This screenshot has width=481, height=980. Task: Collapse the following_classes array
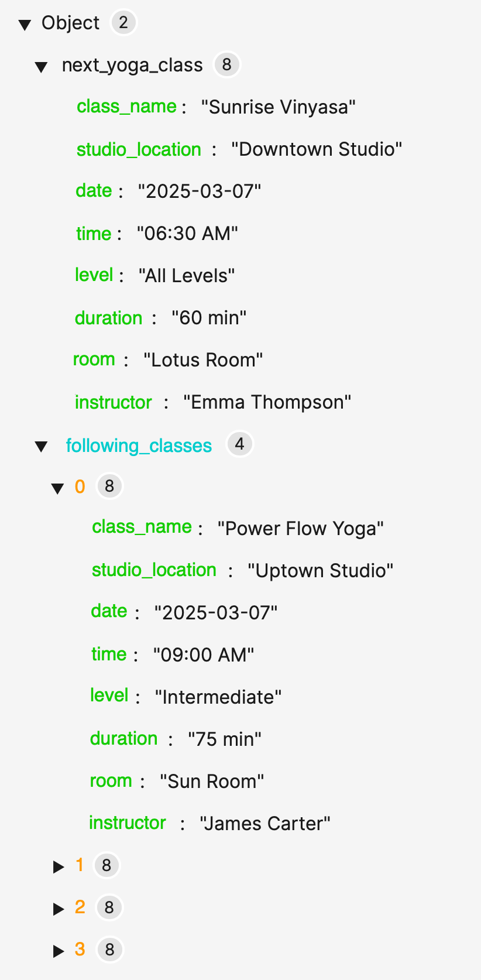pyautogui.click(x=40, y=446)
